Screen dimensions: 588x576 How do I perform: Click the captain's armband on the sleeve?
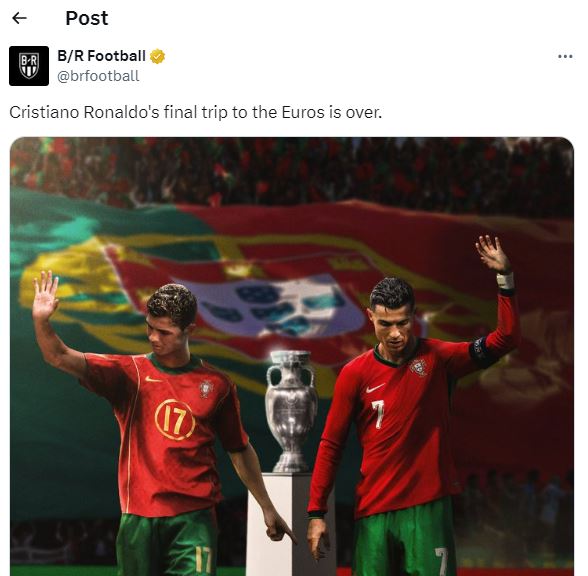[x=482, y=350]
